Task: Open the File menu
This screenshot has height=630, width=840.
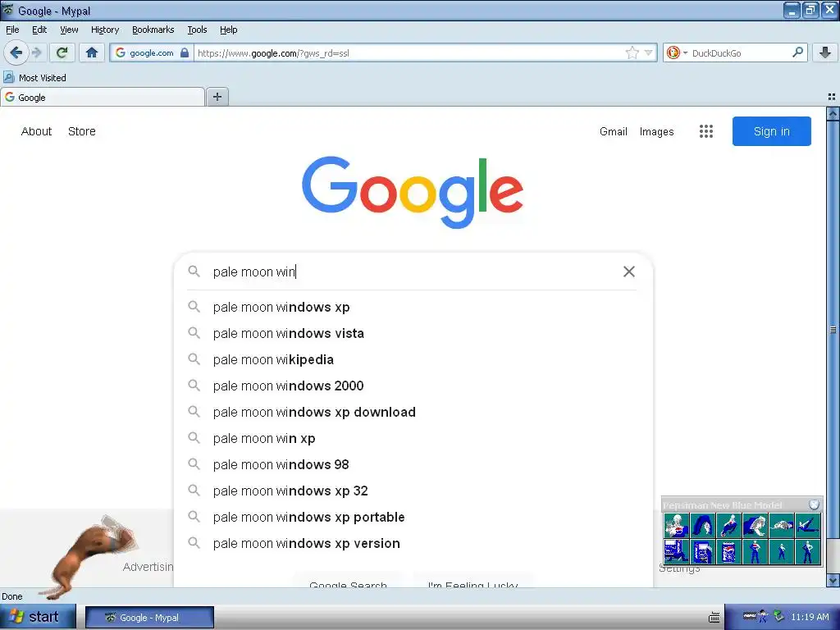Action: pos(12,30)
